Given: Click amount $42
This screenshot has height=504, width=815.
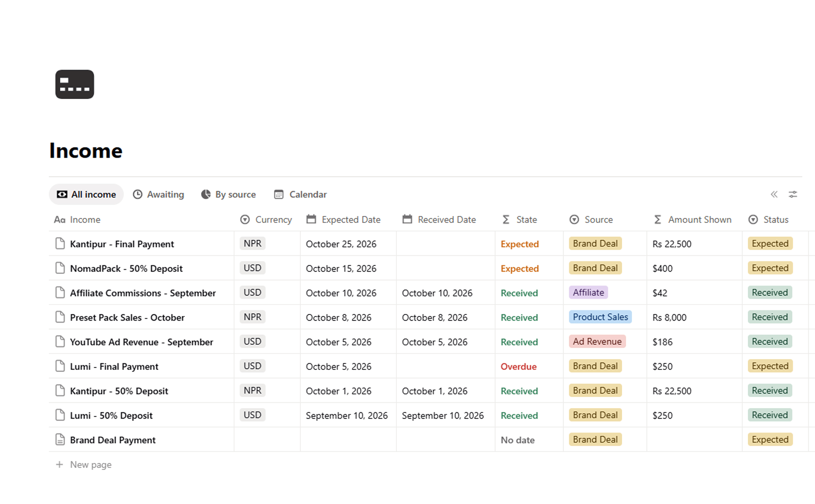Looking at the screenshot, I should coord(659,293).
